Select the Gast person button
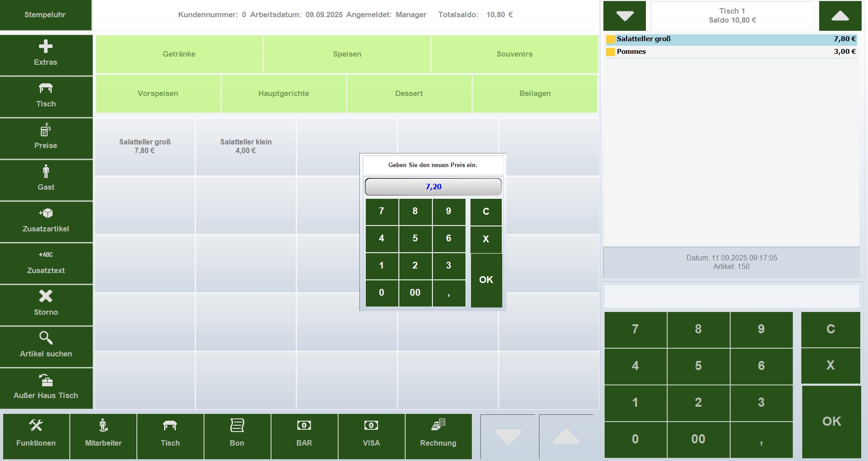 click(46, 180)
